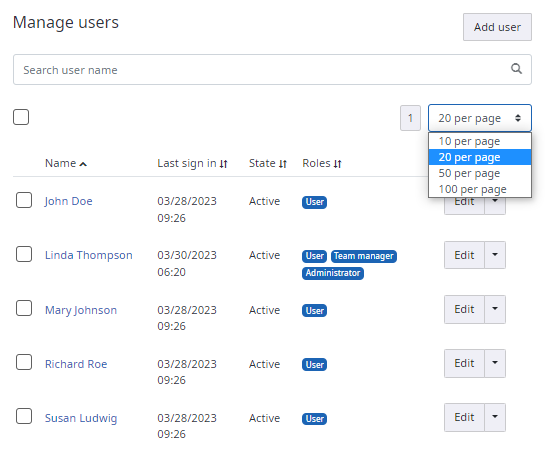Edit Susan Ludwig's account
546x451 pixels.
pos(464,417)
